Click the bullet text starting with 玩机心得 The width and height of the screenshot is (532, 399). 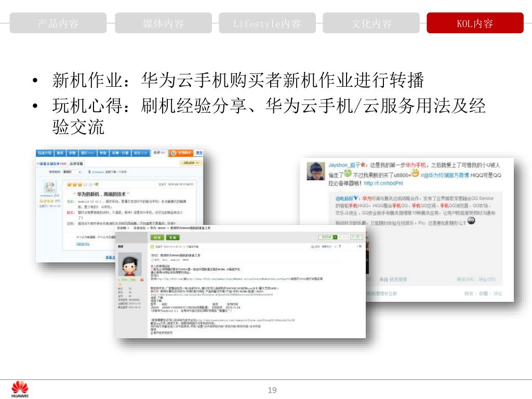(269, 116)
